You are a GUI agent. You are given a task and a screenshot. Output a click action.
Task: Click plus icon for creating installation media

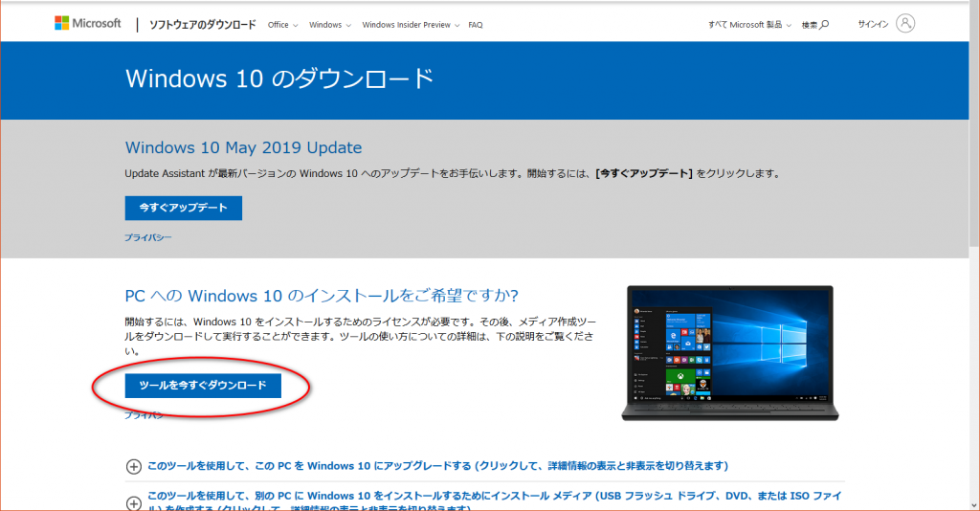[x=133, y=501]
